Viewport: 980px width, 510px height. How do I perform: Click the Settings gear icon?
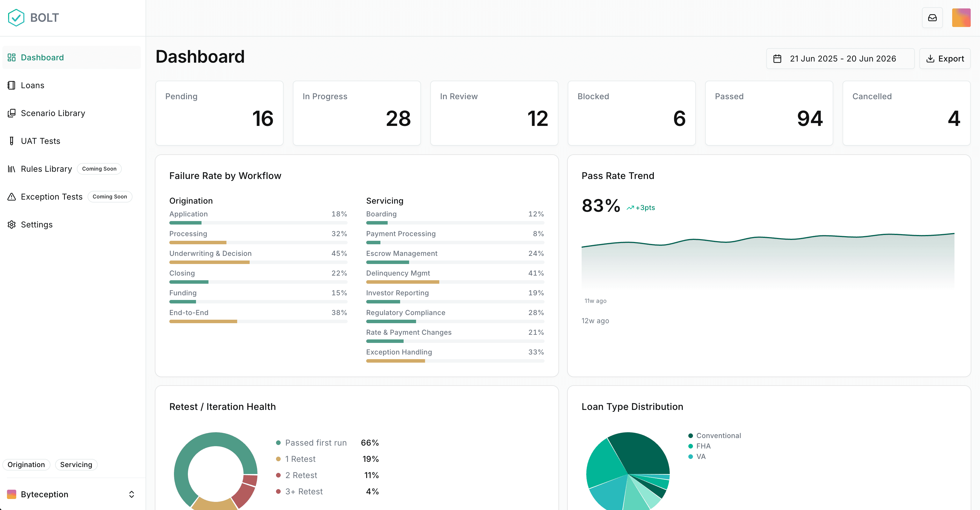point(11,225)
